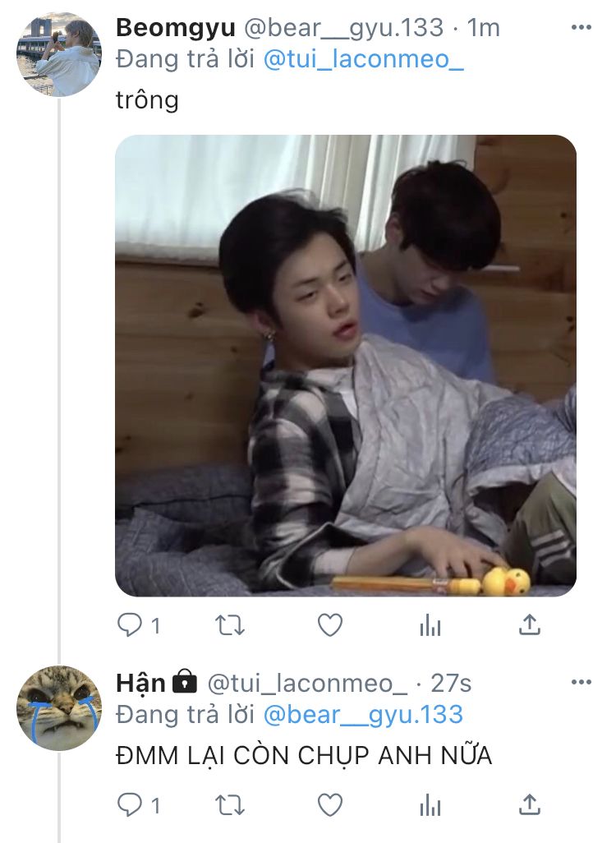The width and height of the screenshot is (616, 843).
Task: Open more options on Beomgyu's tweet
Action: click(581, 27)
